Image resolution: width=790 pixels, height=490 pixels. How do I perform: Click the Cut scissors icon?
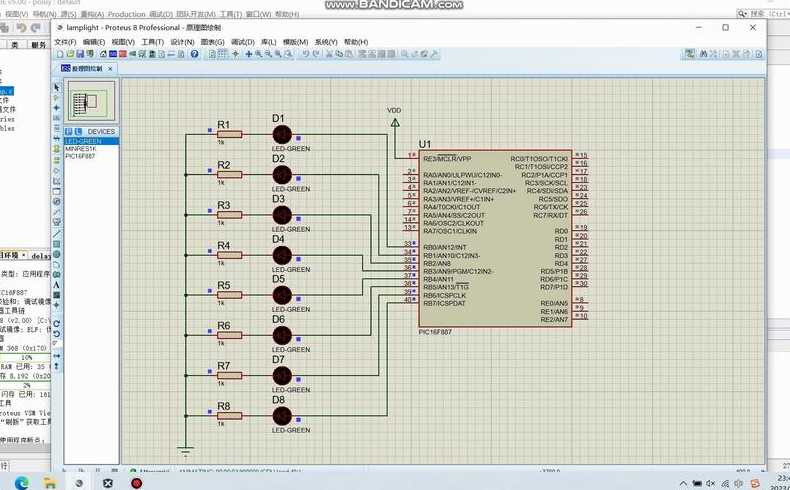pos(329,54)
